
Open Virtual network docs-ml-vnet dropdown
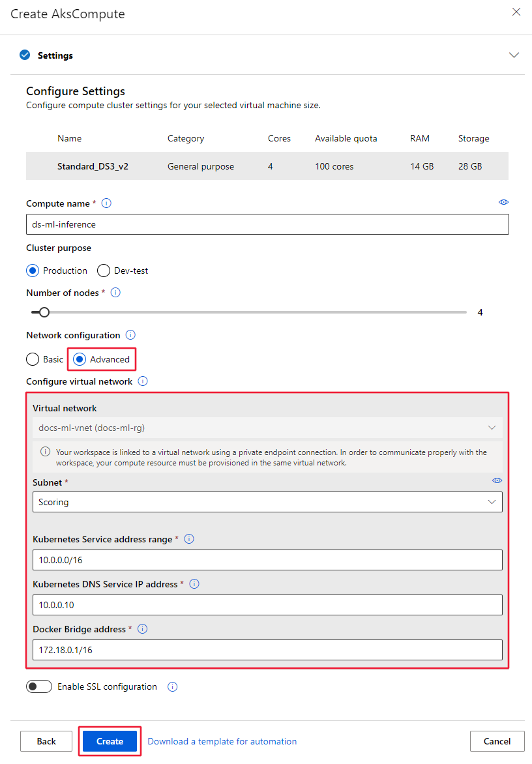coord(267,428)
